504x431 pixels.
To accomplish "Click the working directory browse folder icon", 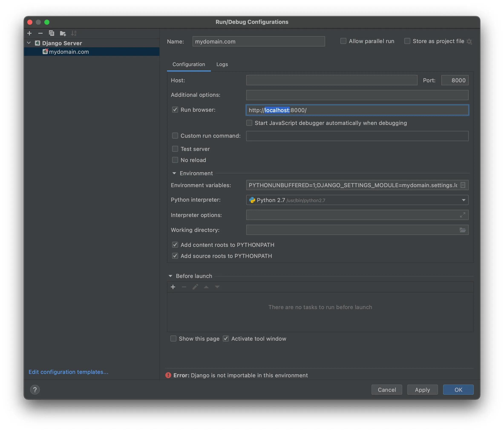I will (462, 230).
